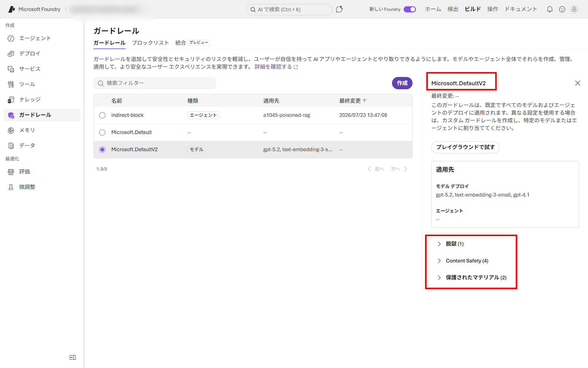Click the デプロイ sidebar icon

pos(11,54)
